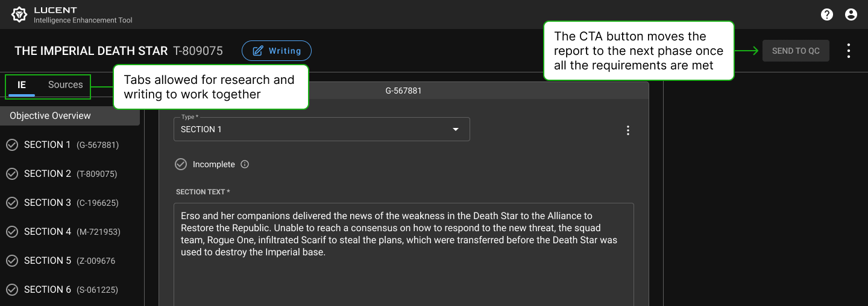
Task: Toggle the check circle for SECTION 3
Action: point(11,203)
